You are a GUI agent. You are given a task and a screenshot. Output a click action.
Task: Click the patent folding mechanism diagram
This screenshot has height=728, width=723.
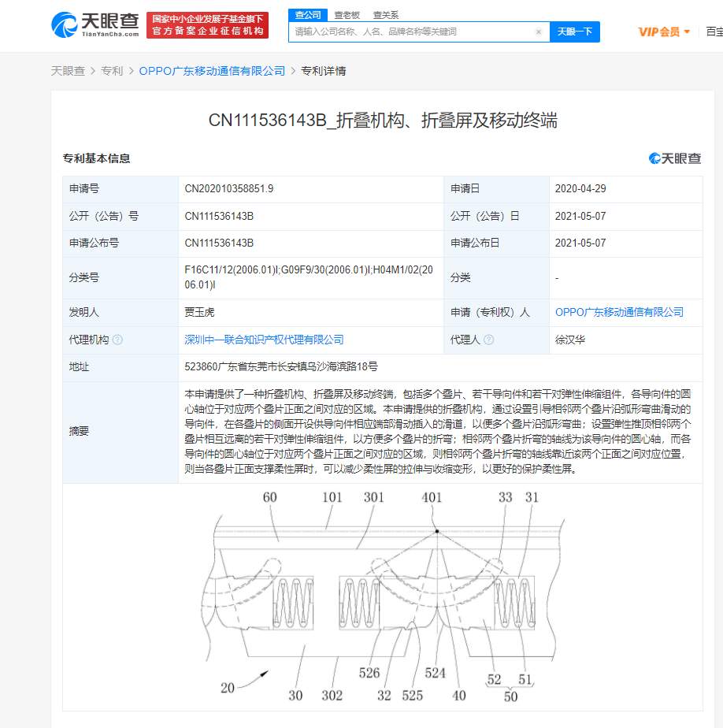tap(383, 597)
